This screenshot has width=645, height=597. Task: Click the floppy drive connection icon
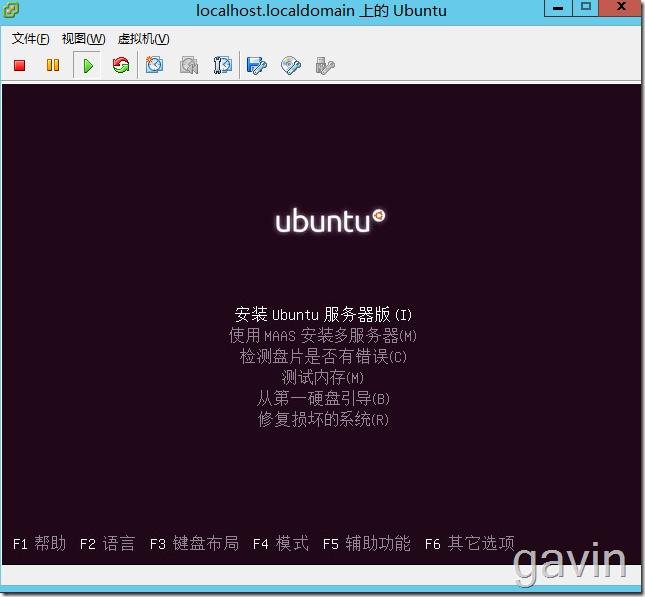point(257,65)
